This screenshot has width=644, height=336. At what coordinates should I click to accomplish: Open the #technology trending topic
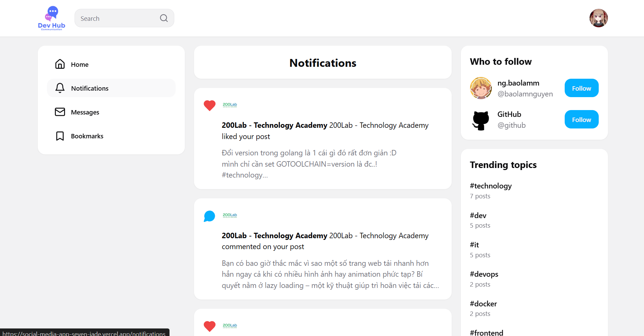click(490, 186)
